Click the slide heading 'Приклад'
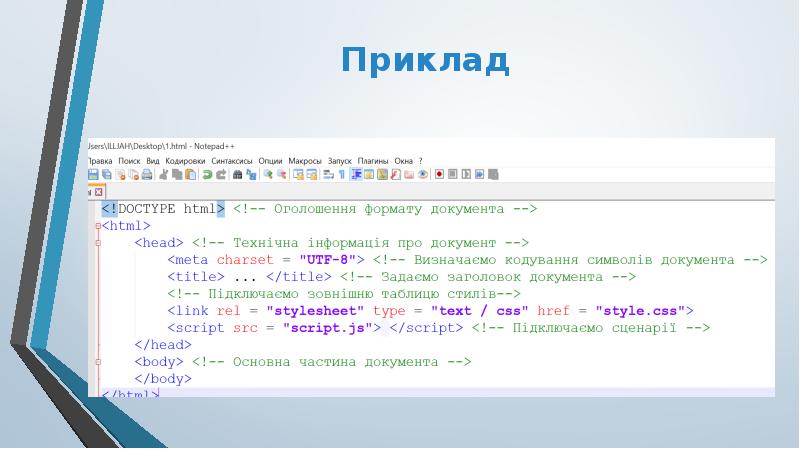The image size is (800, 449). point(425,60)
